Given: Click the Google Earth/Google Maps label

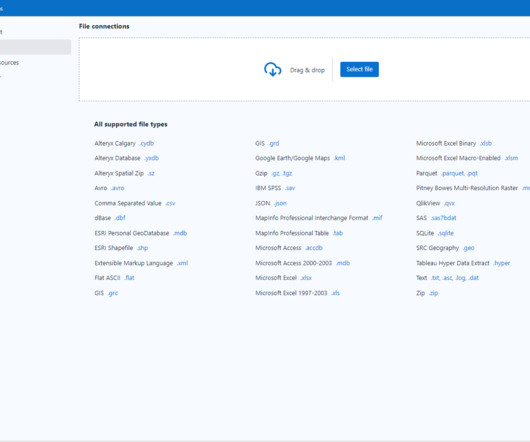Looking at the screenshot, I should coord(292,158).
